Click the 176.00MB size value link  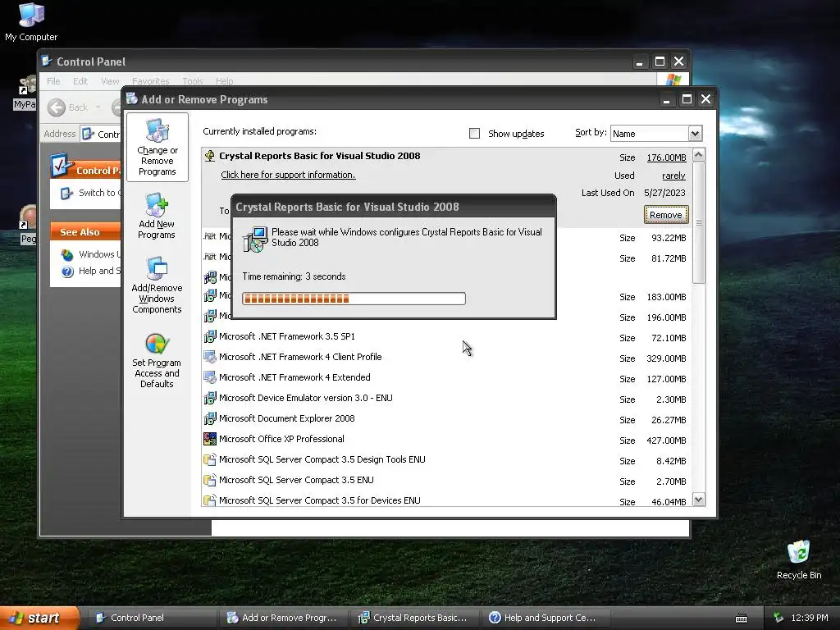tap(666, 157)
